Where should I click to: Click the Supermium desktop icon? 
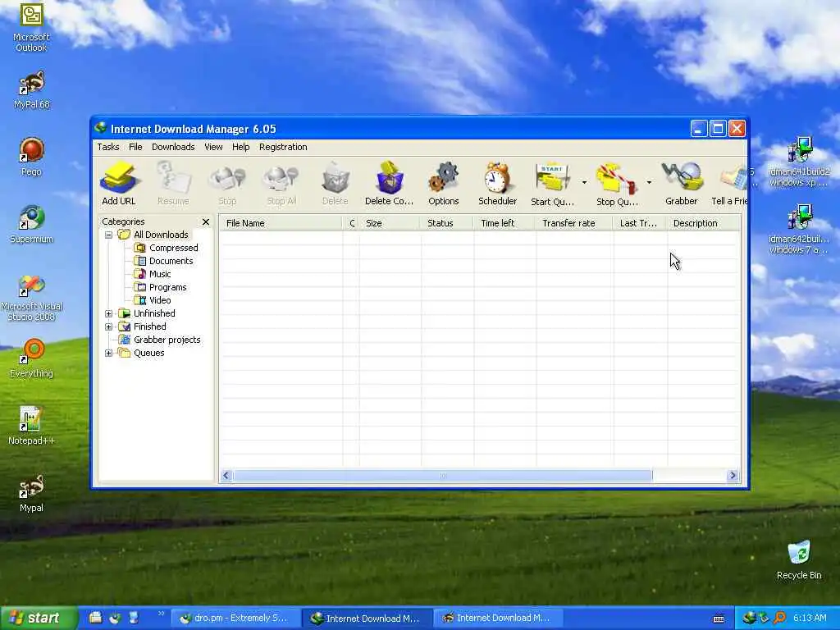coord(31,224)
